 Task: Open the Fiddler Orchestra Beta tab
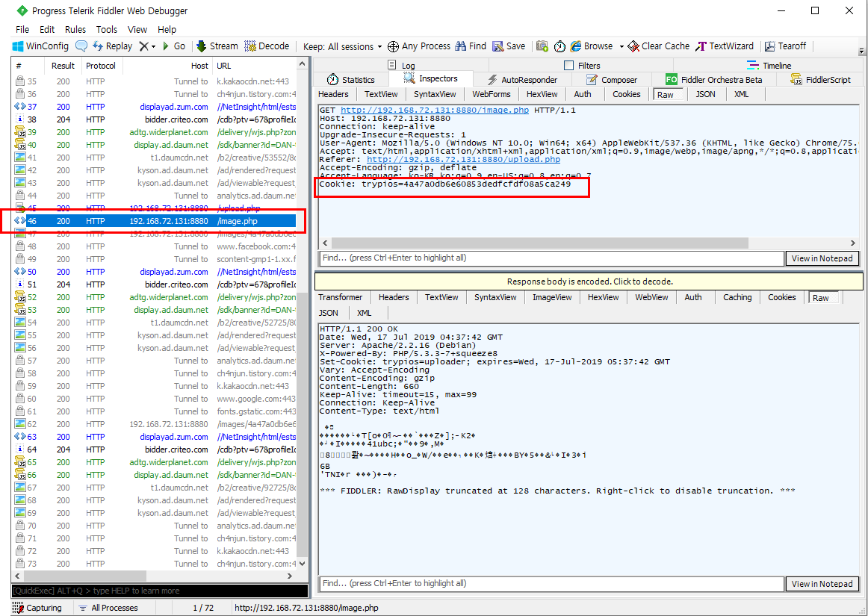[x=714, y=80]
